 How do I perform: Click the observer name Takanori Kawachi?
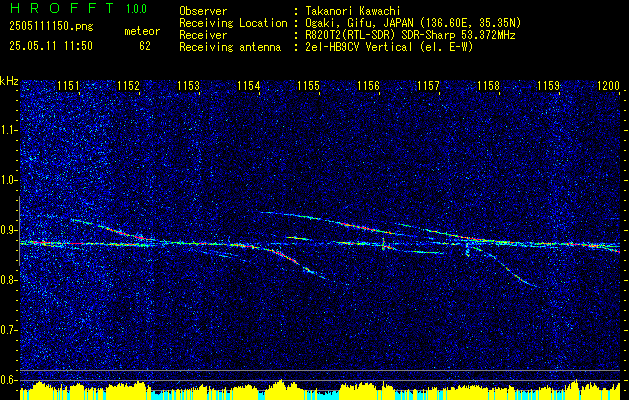(x=353, y=11)
